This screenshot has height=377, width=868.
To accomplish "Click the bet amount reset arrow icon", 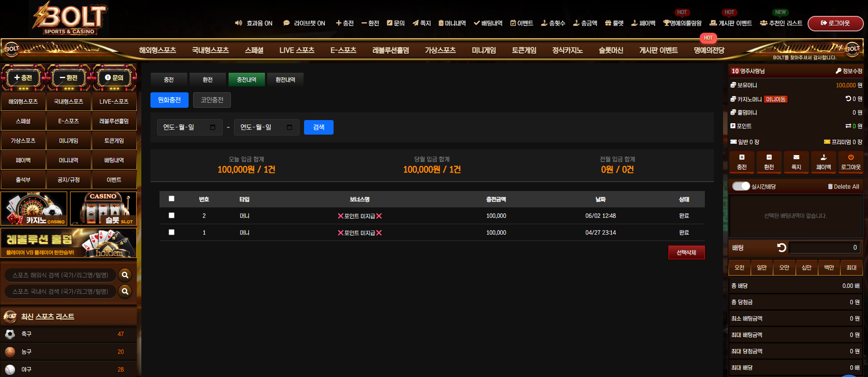I will coord(781,247).
